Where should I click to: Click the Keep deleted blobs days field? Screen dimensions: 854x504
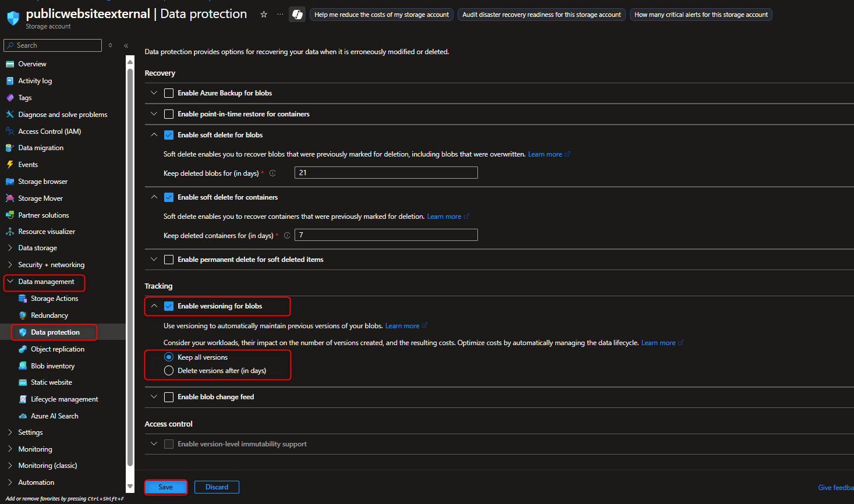coord(386,173)
